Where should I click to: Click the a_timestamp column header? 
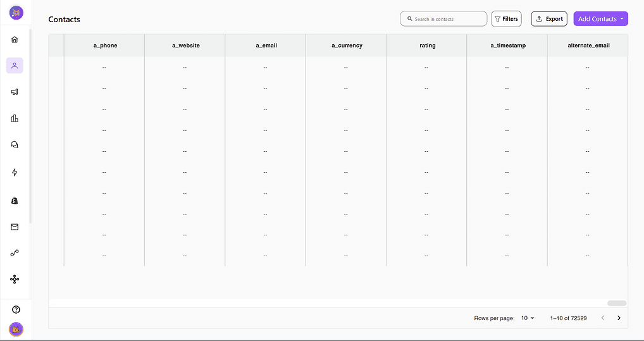point(507,46)
